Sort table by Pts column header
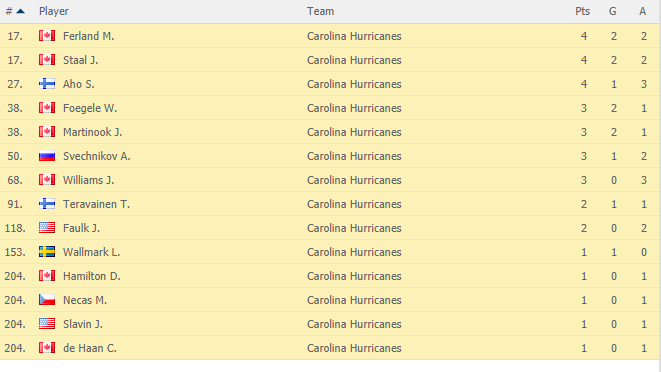661x372 pixels. click(x=582, y=11)
